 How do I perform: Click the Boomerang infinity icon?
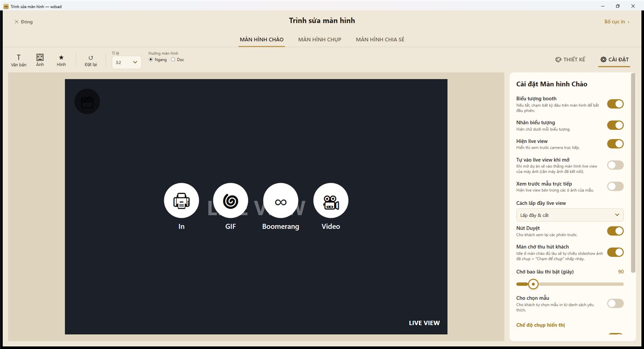[x=281, y=201]
